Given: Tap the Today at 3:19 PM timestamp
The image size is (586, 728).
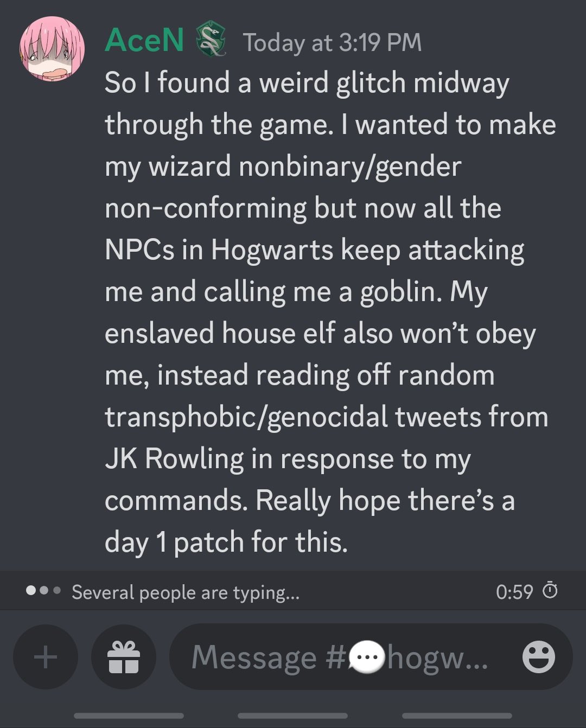Looking at the screenshot, I should 332,42.
